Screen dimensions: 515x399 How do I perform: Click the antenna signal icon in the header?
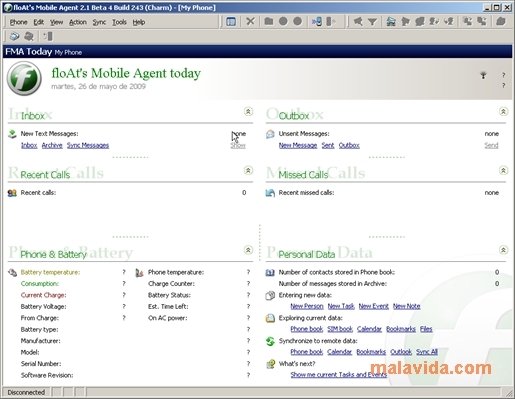(483, 75)
